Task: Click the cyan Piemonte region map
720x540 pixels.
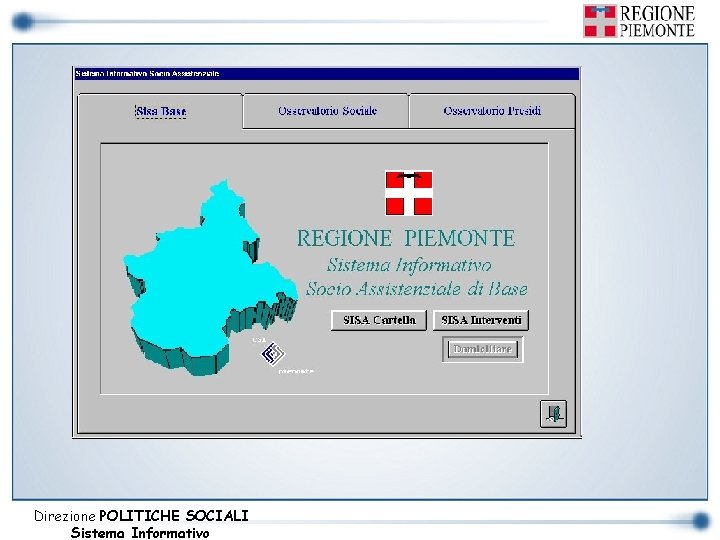Action: click(x=209, y=278)
